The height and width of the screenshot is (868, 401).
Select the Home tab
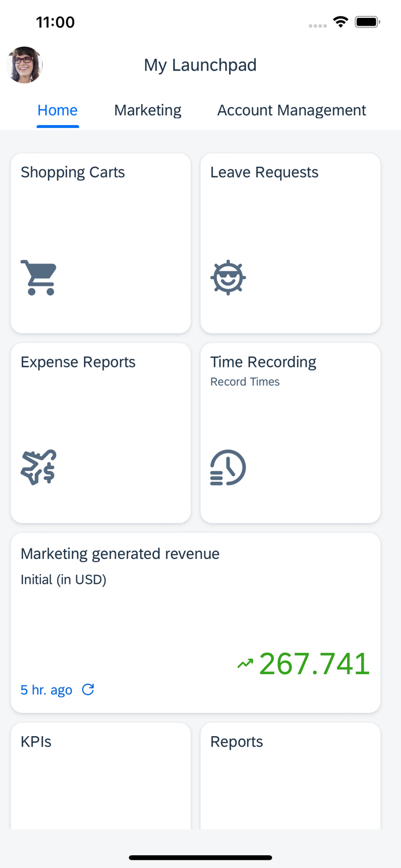click(x=57, y=110)
